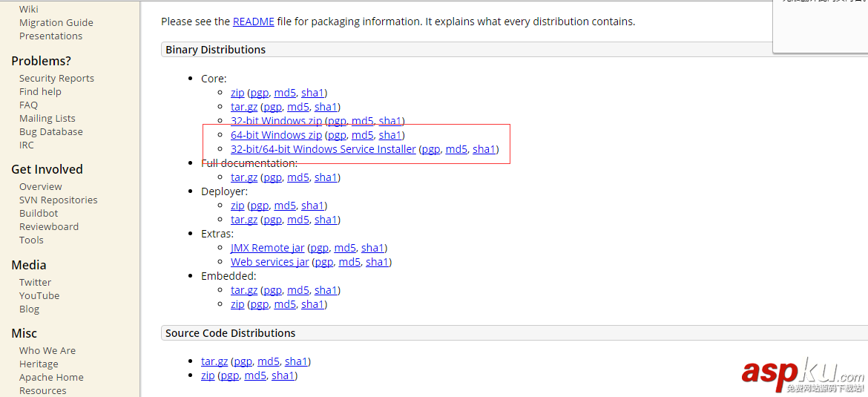
Task: Click the Who We Are link
Action: 47,350
